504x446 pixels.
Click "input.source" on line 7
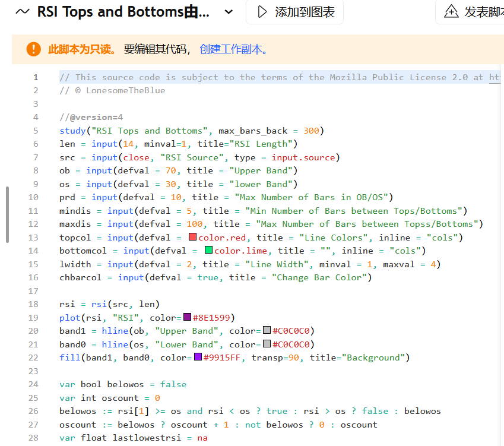click(303, 157)
